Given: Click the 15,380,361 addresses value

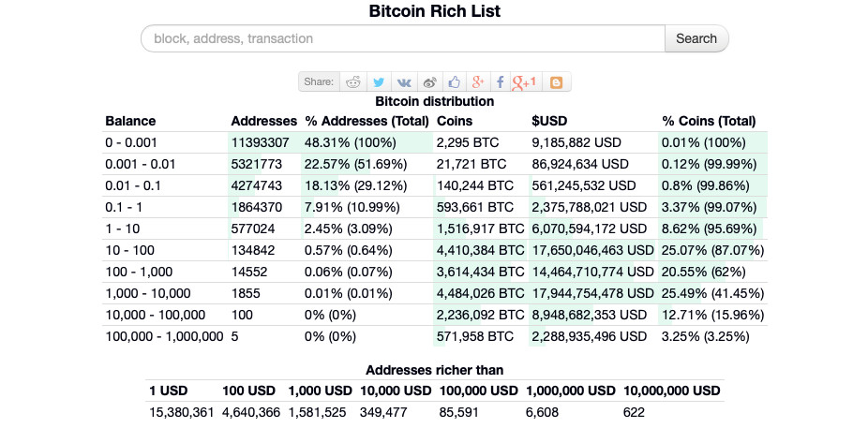Looking at the screenshot, I should (x=182, y=412).
